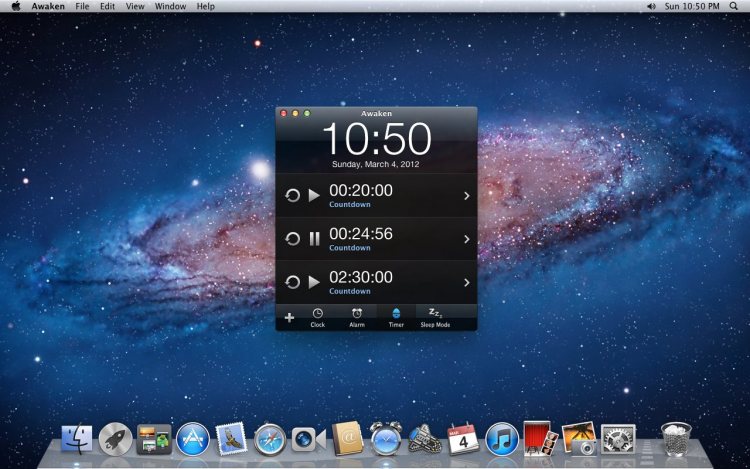Click the 10:50 clock display
This screenshot has width=750, height=469.
coord(377,139)
